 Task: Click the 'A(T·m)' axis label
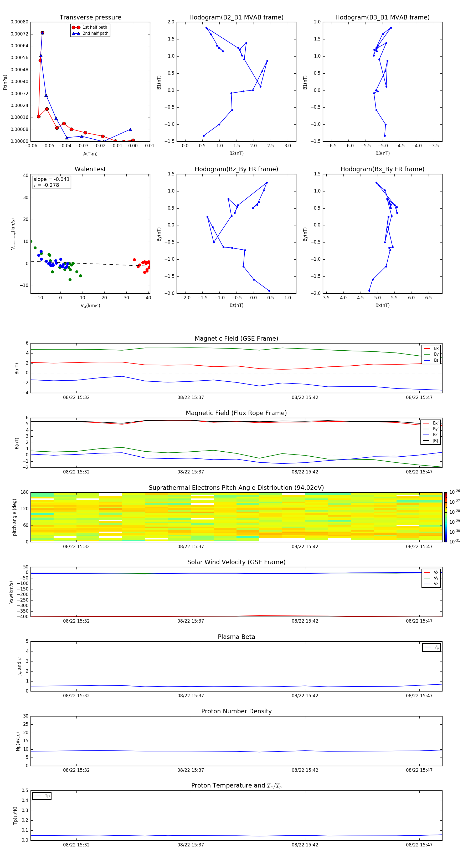click(x=90, y=154)
